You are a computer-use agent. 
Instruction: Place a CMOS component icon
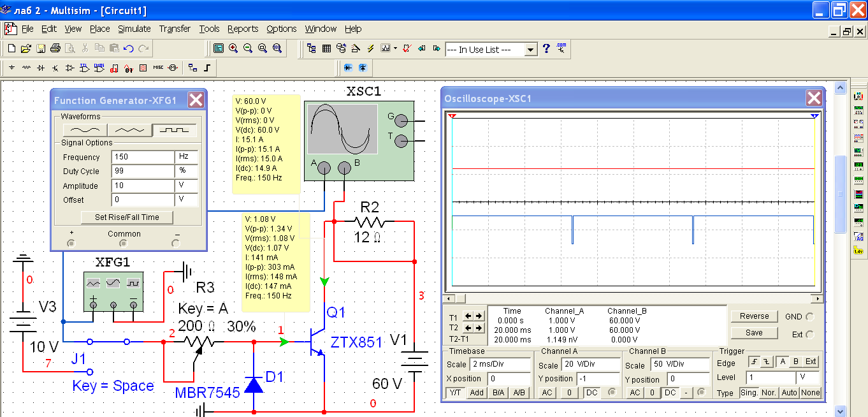tap(99, 68)
